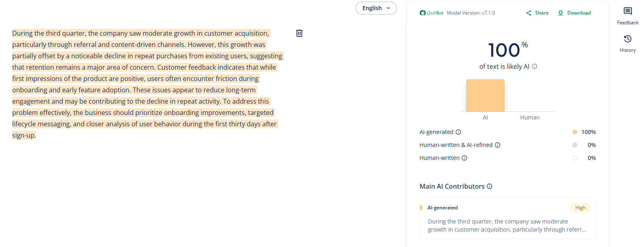Click info icon next to Human-written label
The image size is (644, 247).
point(464,158)
